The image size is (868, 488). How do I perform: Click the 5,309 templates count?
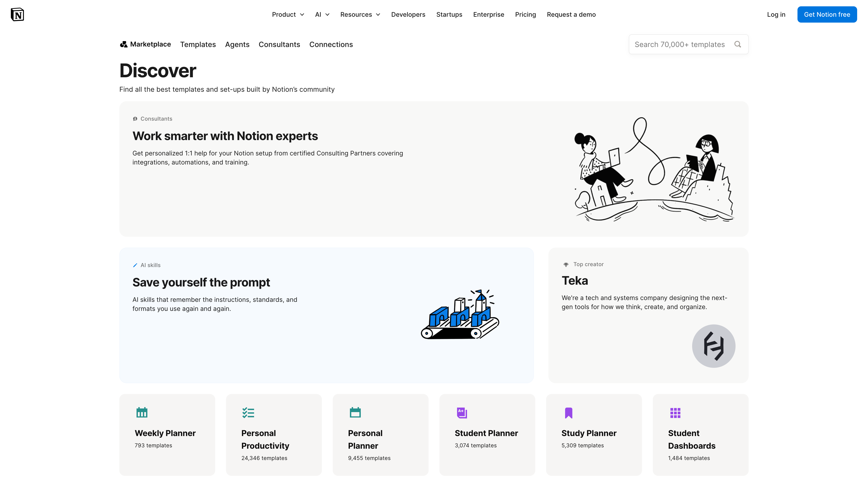coord(583,446)
